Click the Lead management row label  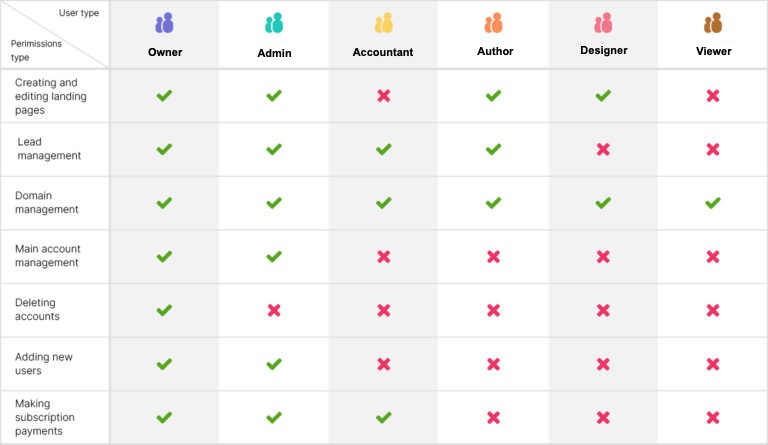tap(49, 149)
